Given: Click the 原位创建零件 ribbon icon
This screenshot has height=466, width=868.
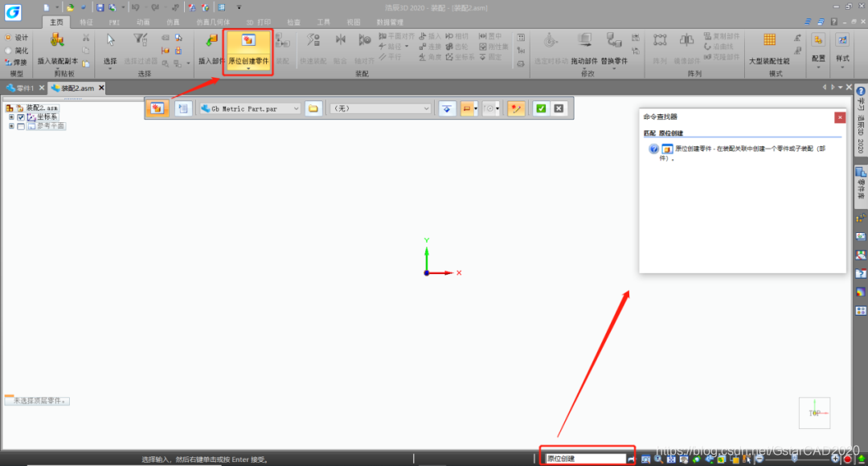Looking at the screenshot, I should [x=248, y=40].
